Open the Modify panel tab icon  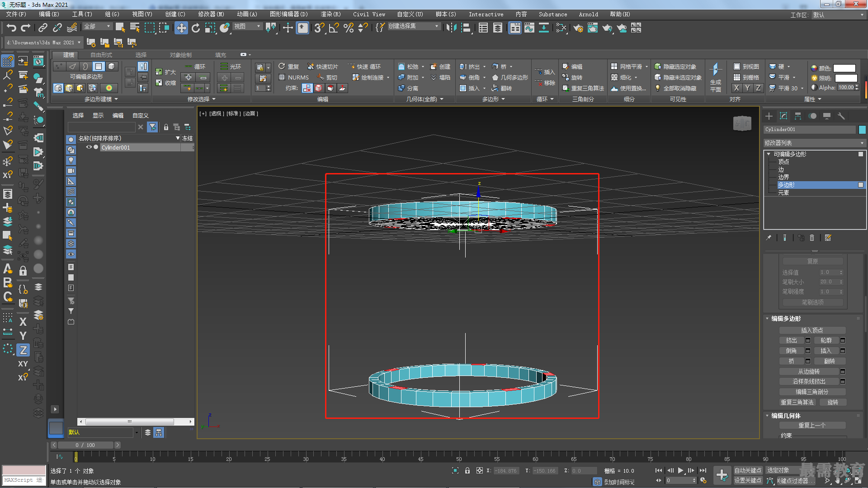tap(783, 116)
